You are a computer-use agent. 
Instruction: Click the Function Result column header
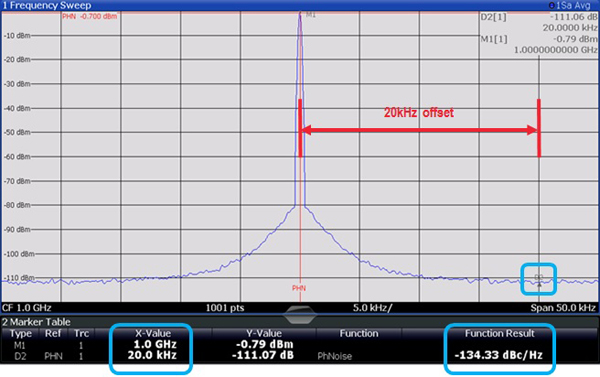[x=499, y=333]
